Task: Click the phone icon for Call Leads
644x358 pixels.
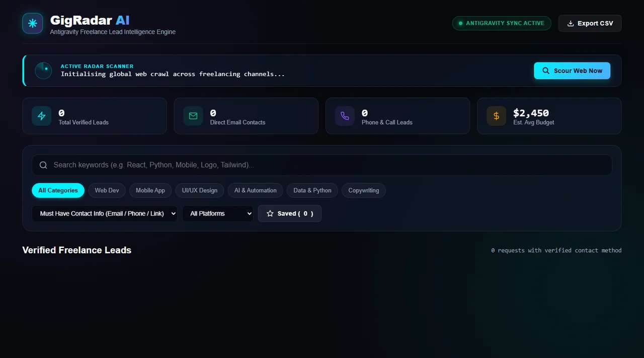Action: coord(345,116)
